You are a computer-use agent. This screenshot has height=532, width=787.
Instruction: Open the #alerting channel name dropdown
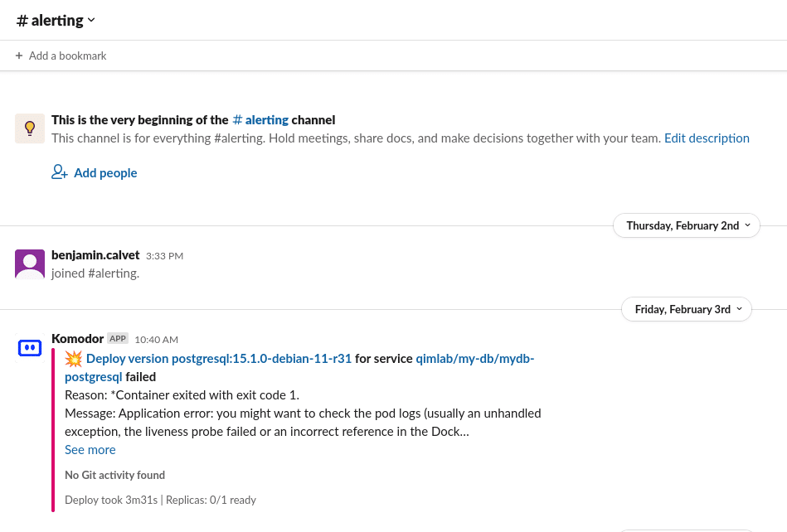coord(56,21)
